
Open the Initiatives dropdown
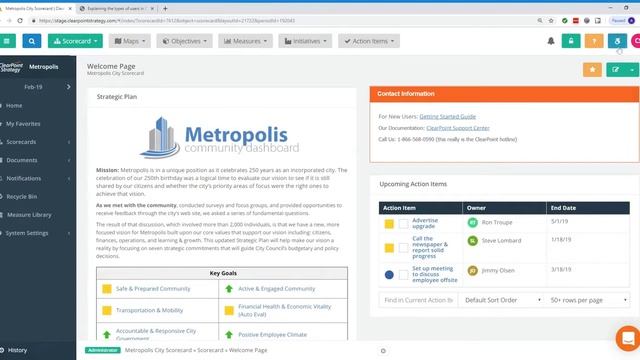pyautogui.click(x=305, y=41)
